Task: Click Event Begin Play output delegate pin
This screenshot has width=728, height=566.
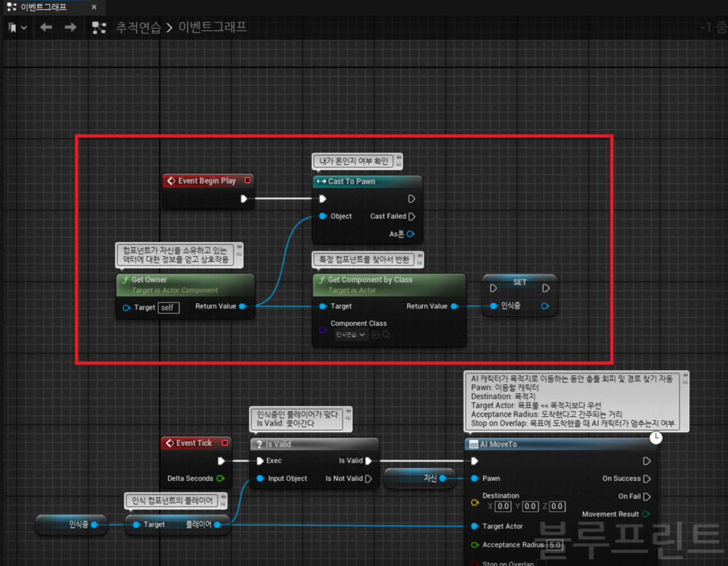Action: tap(248, 180)
